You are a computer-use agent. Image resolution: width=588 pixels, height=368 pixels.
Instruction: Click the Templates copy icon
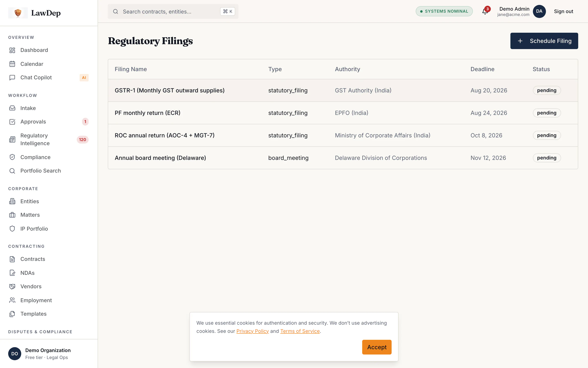(12, 314)
